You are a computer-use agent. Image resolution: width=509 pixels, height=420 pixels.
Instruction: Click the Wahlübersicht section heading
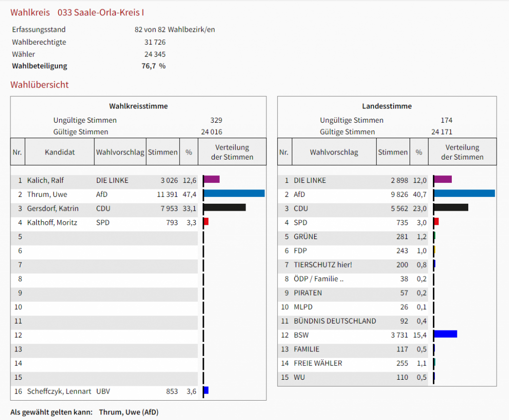[x=40, y=84]
